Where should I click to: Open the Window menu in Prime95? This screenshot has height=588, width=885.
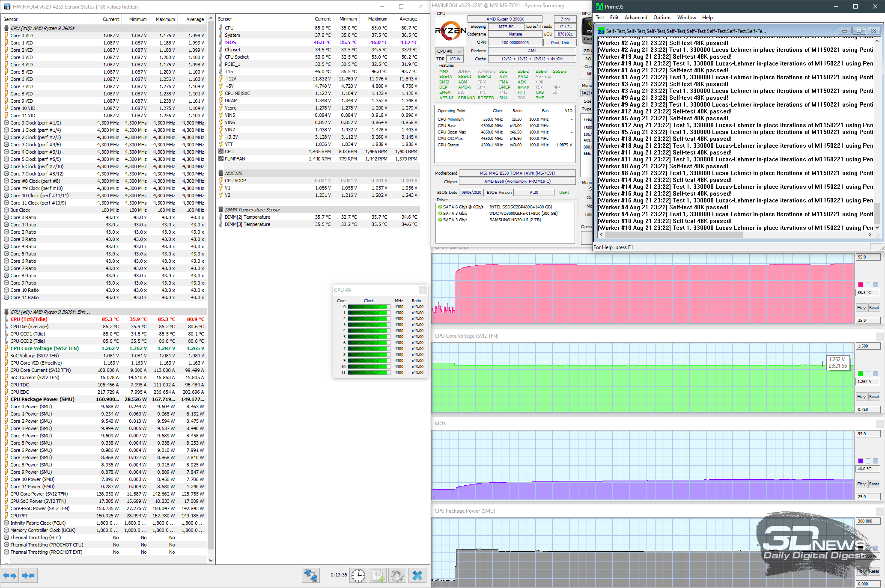tap(686, 18)
